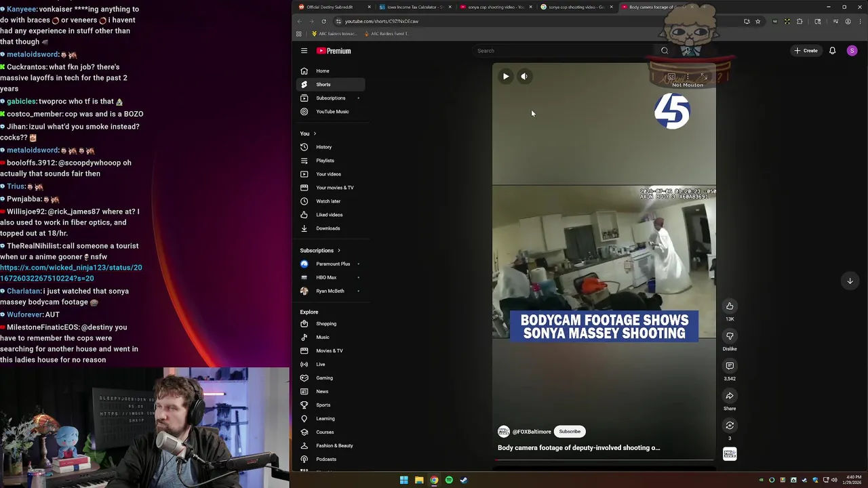
Task: Go to next Short with down arrow
Action: (850, 281)
